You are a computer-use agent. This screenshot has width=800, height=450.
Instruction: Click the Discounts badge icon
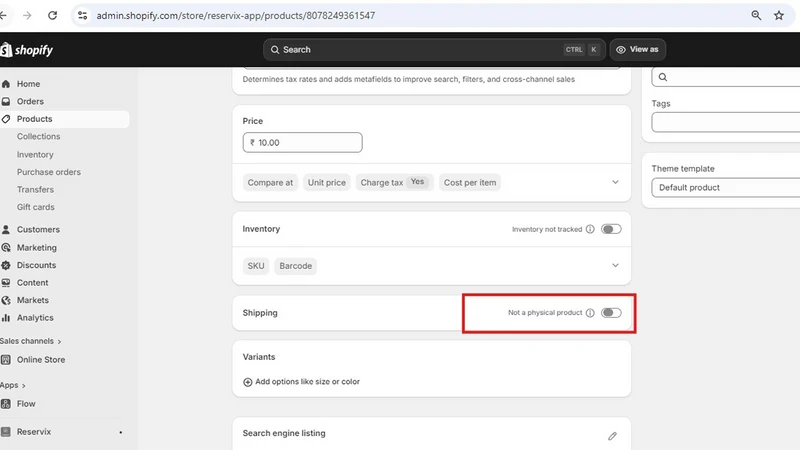click(6, 265)
